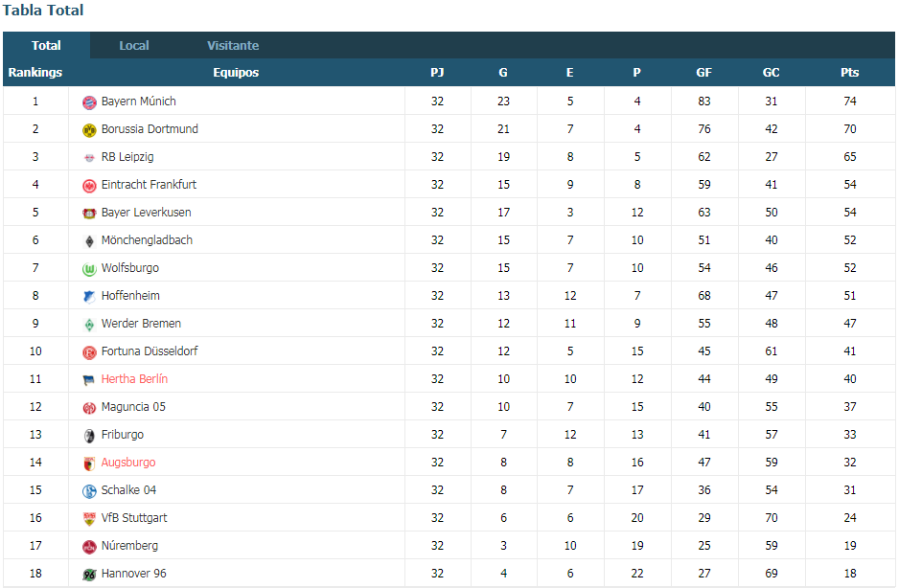Switch to the Local tab
899x588 pixels.
(133, 45)
